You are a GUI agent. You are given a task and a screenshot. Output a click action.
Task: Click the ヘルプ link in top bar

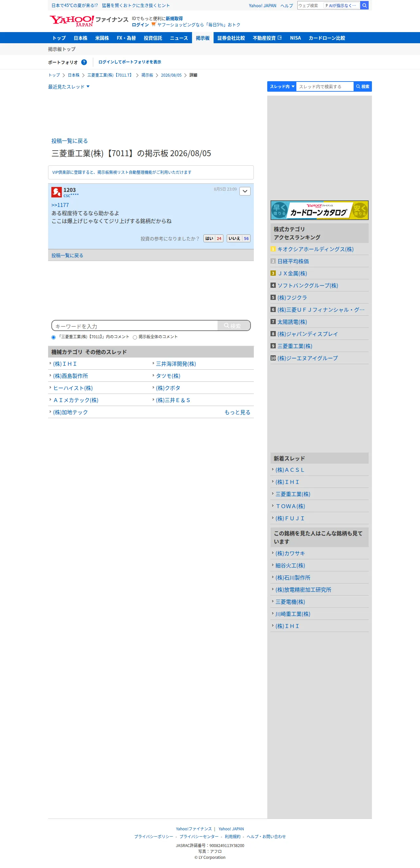click(287, 6)
